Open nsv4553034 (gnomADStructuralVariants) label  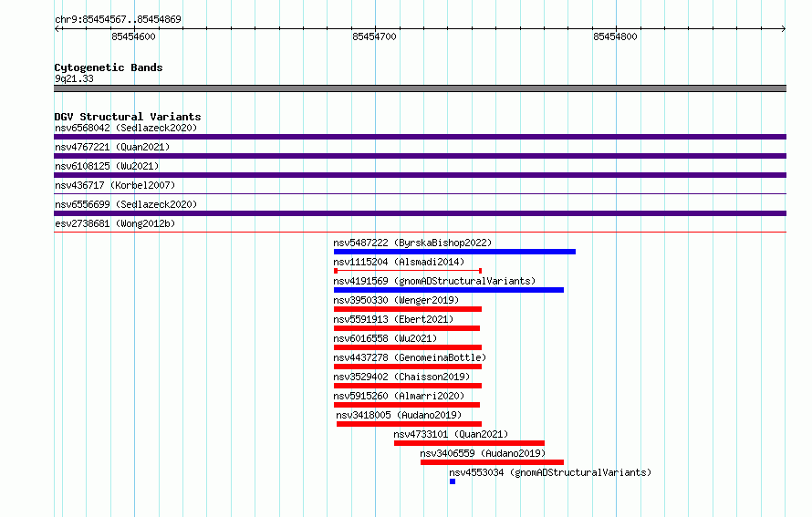(x=550, y=472)
